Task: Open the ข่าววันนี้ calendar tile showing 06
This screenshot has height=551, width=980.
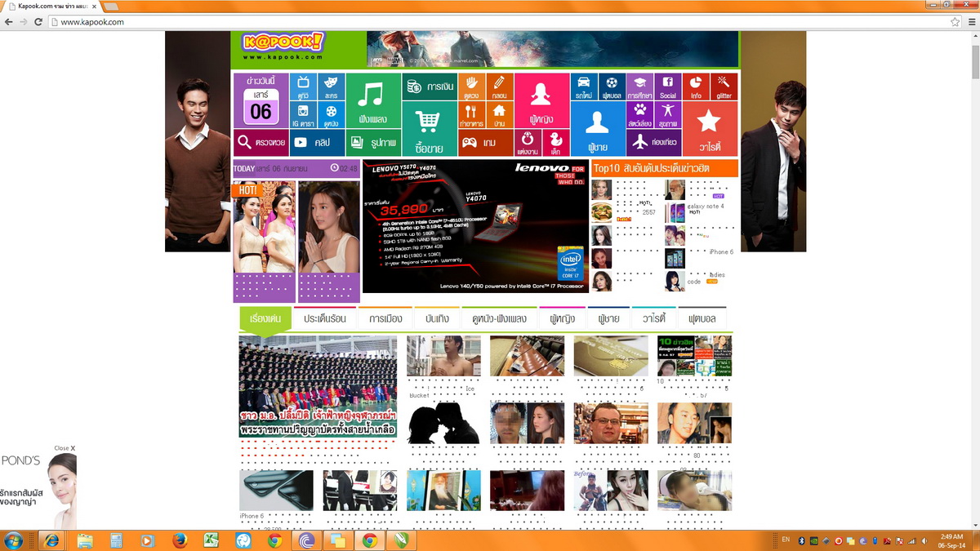Action: [261, 100]
